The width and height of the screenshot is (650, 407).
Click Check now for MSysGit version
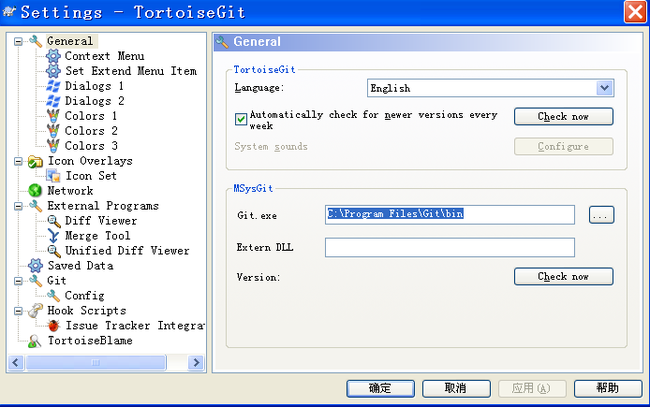point(563,276)
